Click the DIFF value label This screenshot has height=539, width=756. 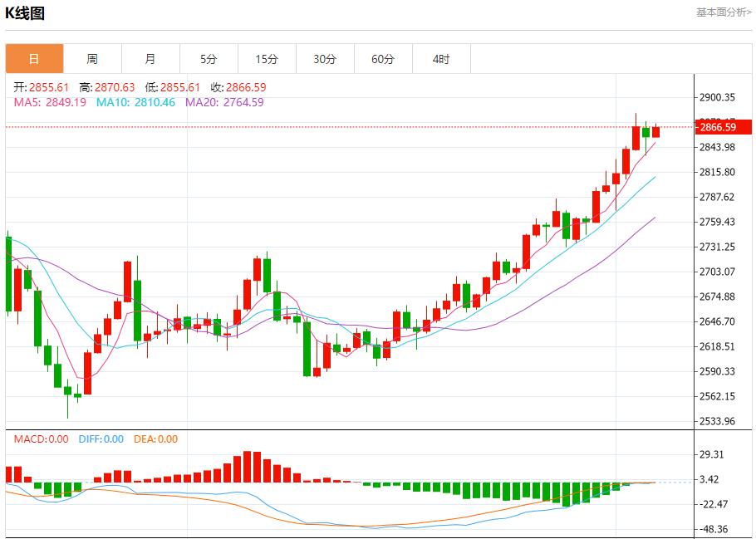(x=101, y=439)
